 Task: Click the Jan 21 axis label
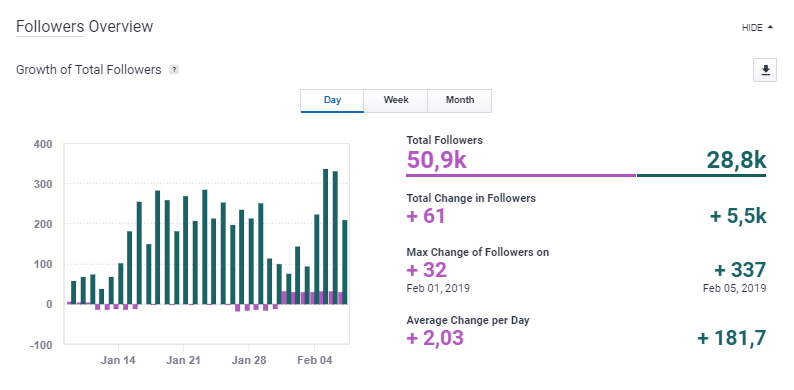click(x=183, y=360)
